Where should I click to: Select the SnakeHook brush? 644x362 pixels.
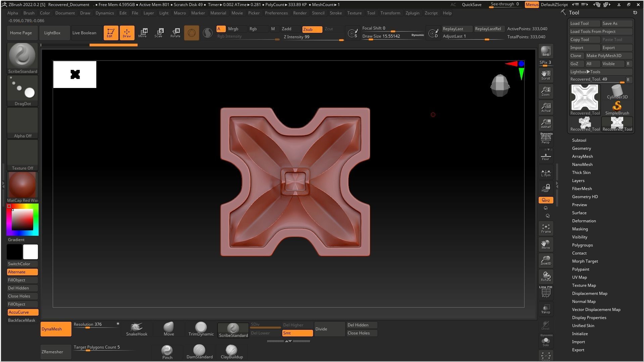pos(137,329)
